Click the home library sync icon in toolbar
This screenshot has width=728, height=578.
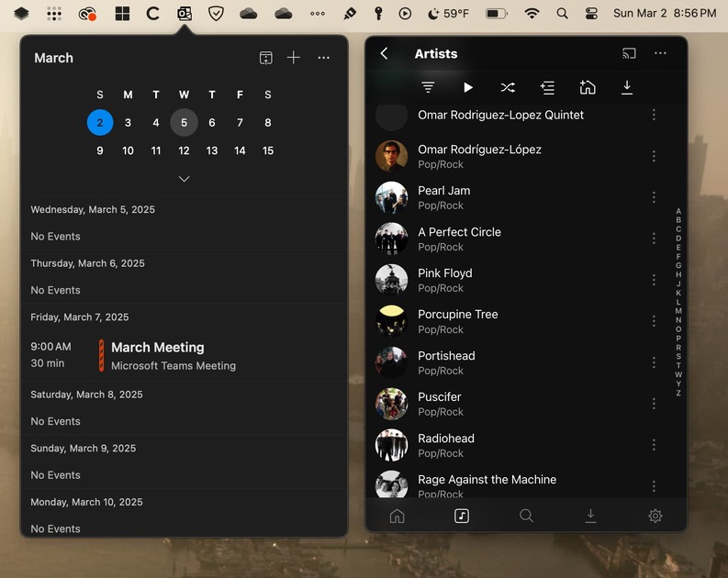588,87
